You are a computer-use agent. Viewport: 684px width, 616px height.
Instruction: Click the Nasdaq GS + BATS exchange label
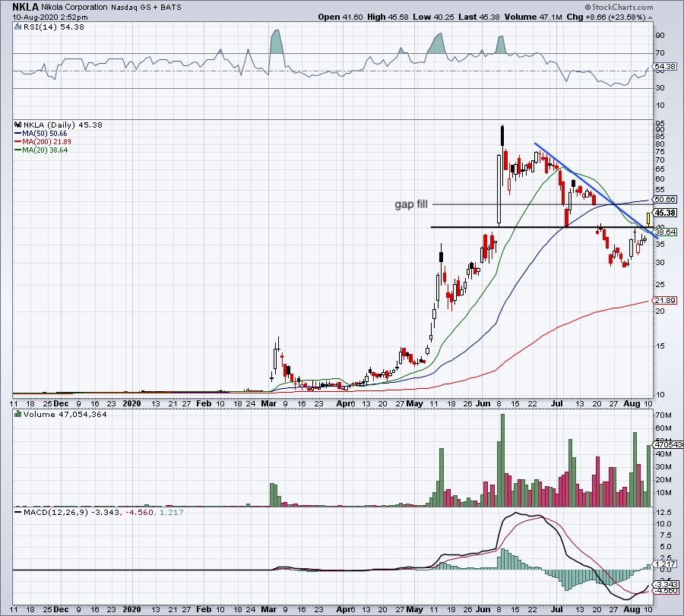pyautogui.click(x=146, y=8)
